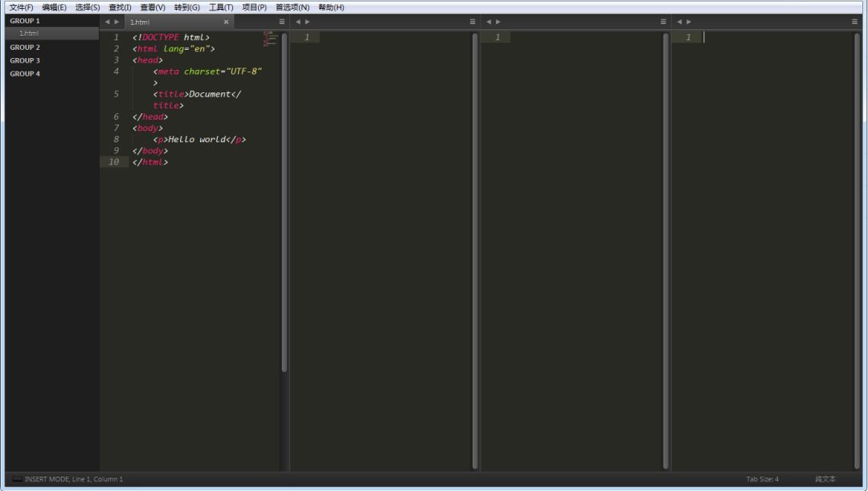Select GROUP 2 in the sidebar

(25, 47)
